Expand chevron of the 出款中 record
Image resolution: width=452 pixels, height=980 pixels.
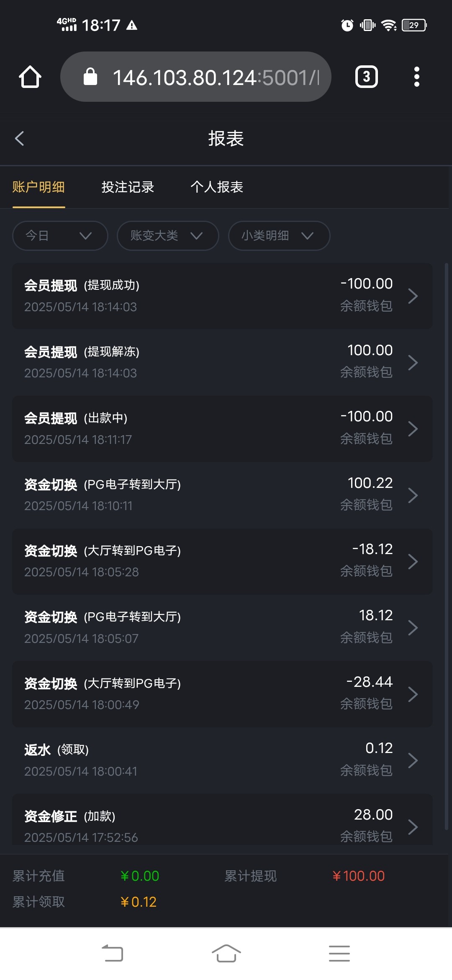coord(413,428)
